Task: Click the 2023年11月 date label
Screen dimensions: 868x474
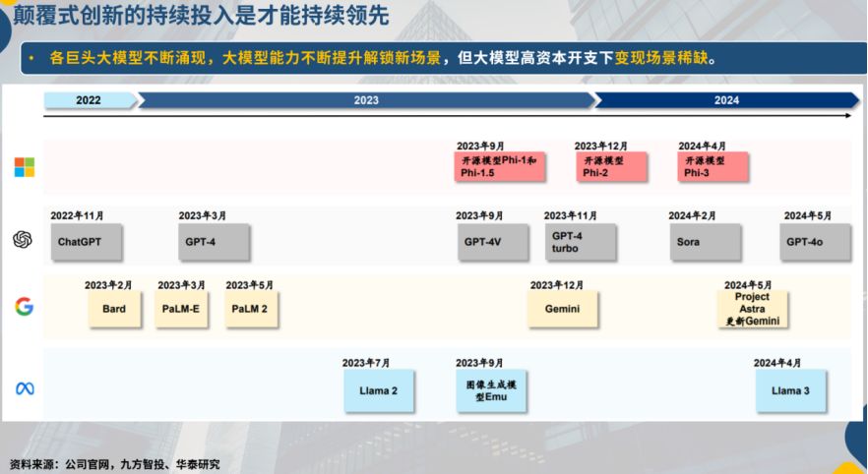Action: point(570,215)
